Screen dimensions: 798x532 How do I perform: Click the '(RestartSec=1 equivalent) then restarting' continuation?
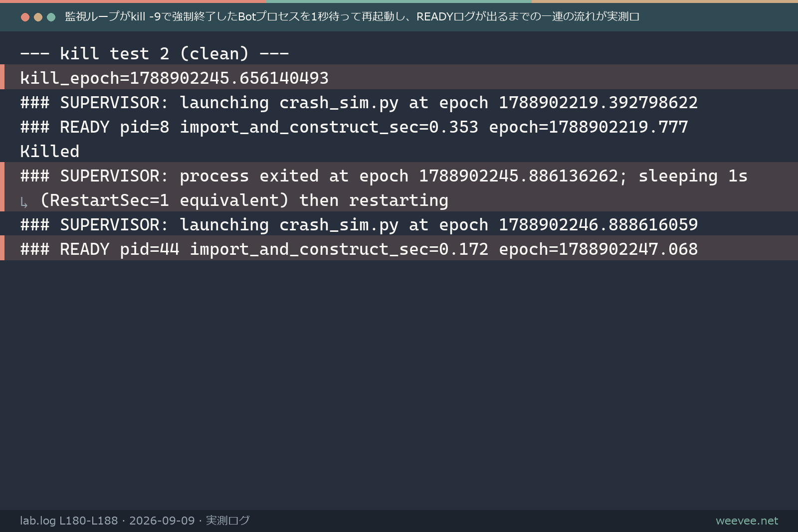(x=244, y=200)
